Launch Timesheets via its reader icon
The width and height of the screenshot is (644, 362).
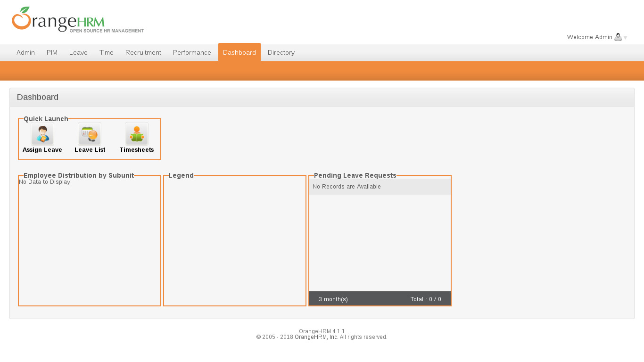click(137, 134)
